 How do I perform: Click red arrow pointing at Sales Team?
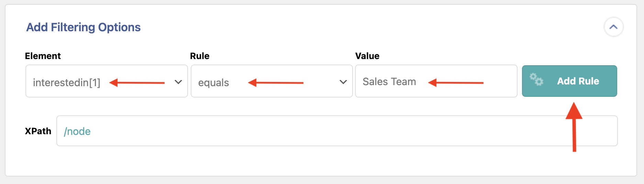[456, 82]
